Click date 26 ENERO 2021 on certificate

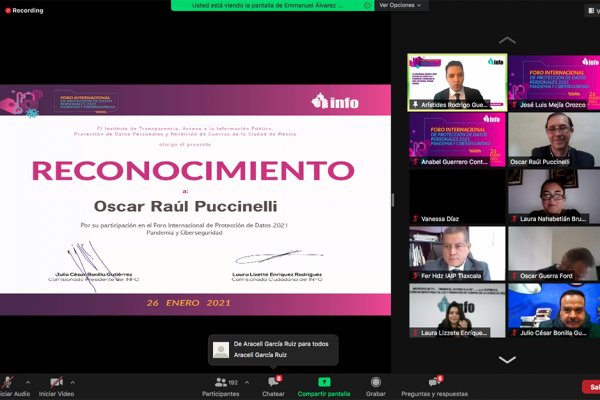(x=189, y=303)
